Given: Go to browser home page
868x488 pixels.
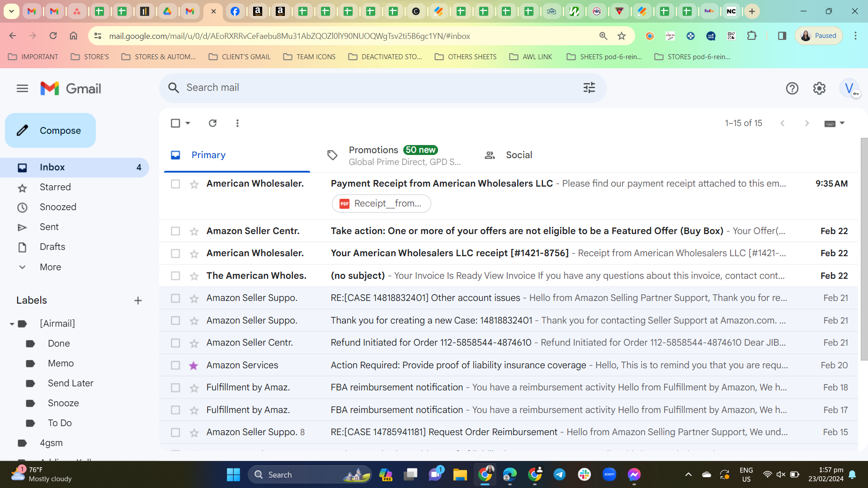Looking at the screenshot, I should click(73, 36).
